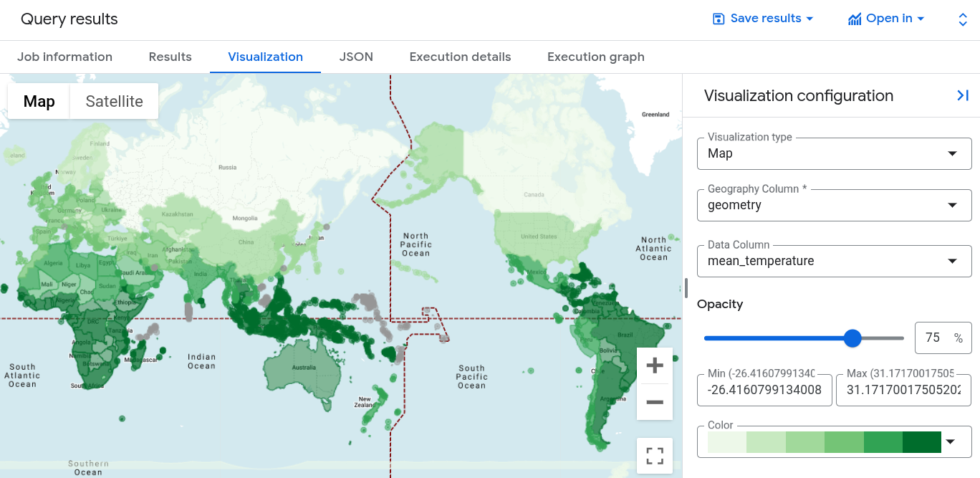
Task: Open fullscreen map view
Action: (654, 455)
